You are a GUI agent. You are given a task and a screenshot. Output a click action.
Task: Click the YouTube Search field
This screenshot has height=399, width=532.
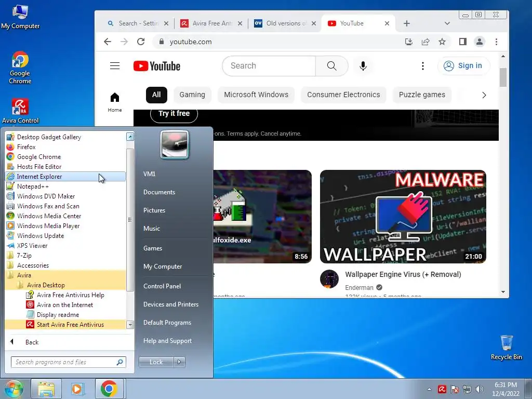point(269,66)
